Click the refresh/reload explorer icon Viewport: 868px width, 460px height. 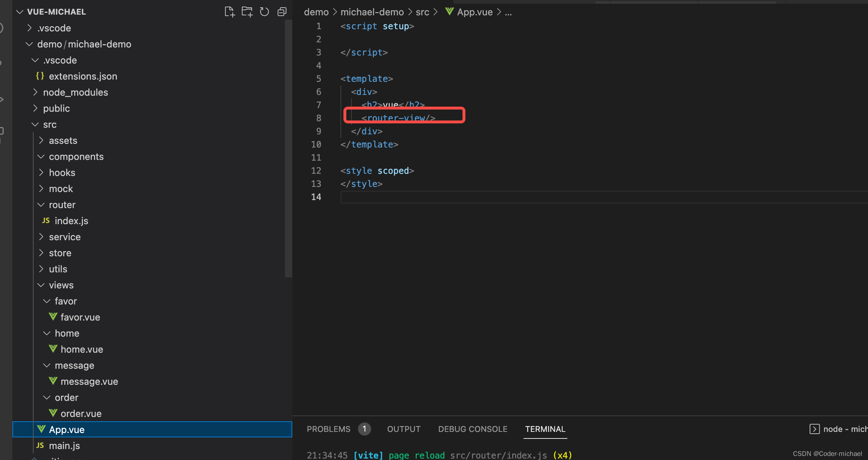(x=263, y=11)
